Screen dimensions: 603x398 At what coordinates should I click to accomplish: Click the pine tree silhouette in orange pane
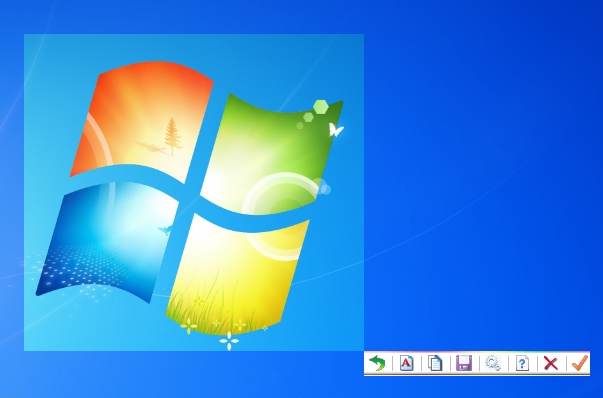click(173, 137)
